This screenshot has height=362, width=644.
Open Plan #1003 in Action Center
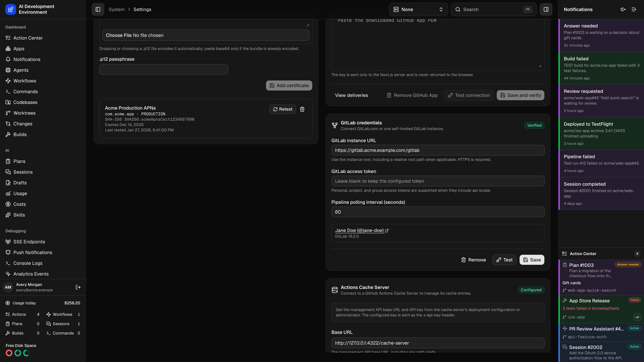pyautogui.click(x=601, y=277)
